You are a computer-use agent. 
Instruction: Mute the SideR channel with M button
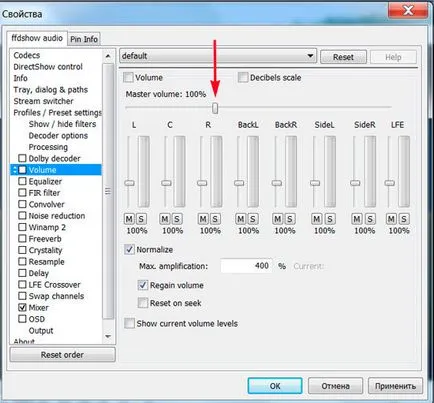pos(357,219)
